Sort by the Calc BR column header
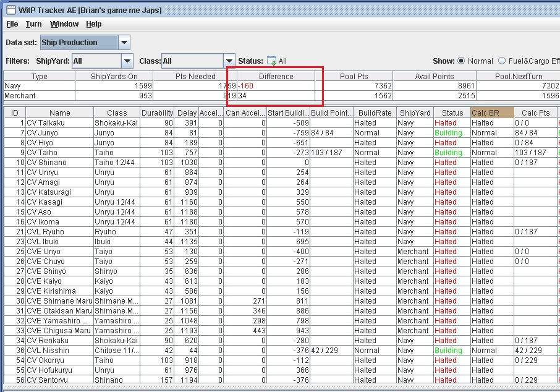The height and width of the screenshot is (392, 560). click(492, 113)
